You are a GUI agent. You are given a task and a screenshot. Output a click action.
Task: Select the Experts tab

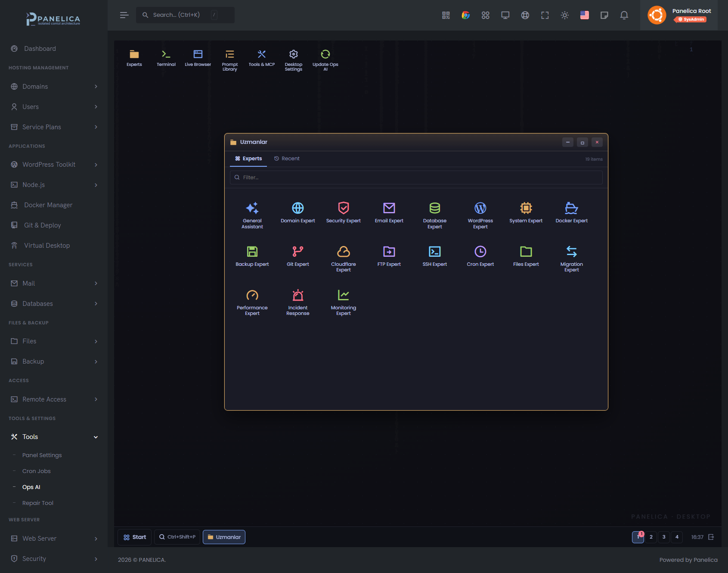pyautogui.click(x=248, y=159)
